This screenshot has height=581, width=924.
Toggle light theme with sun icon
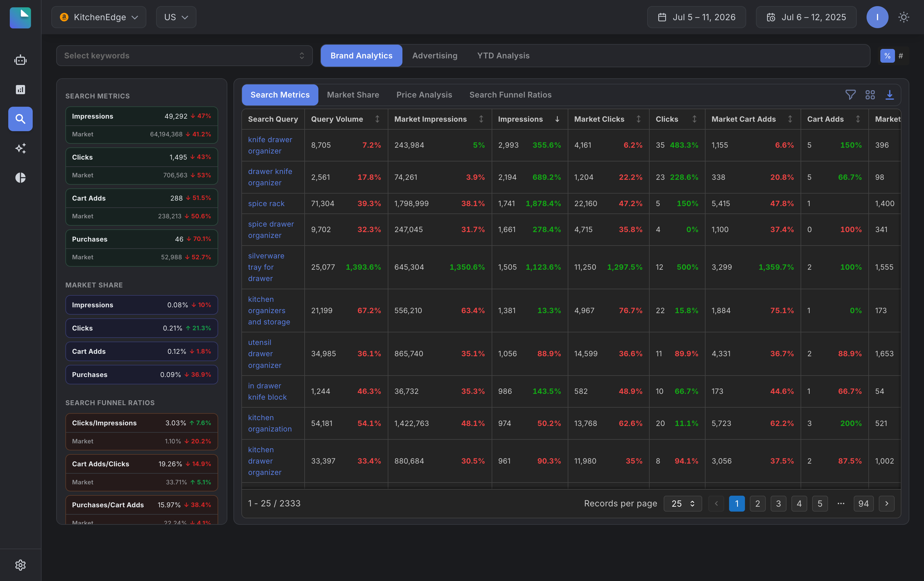click(x=904, y=17)
